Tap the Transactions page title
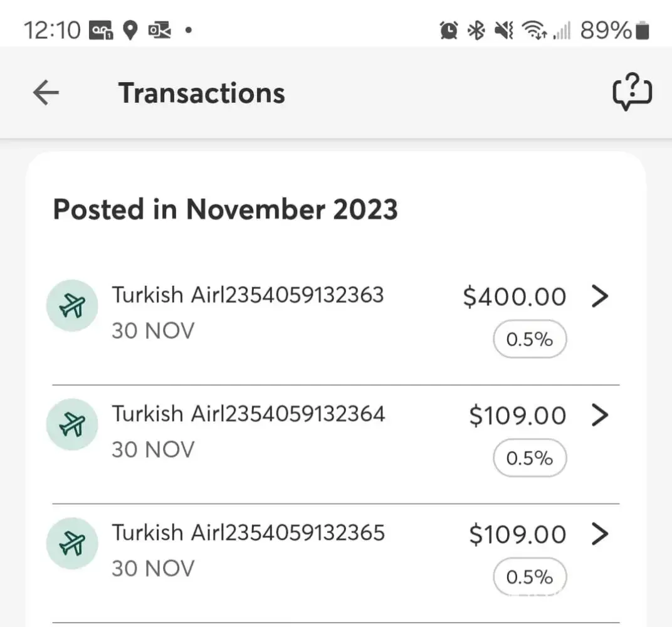The image size is (672, 627). [202, 93]
